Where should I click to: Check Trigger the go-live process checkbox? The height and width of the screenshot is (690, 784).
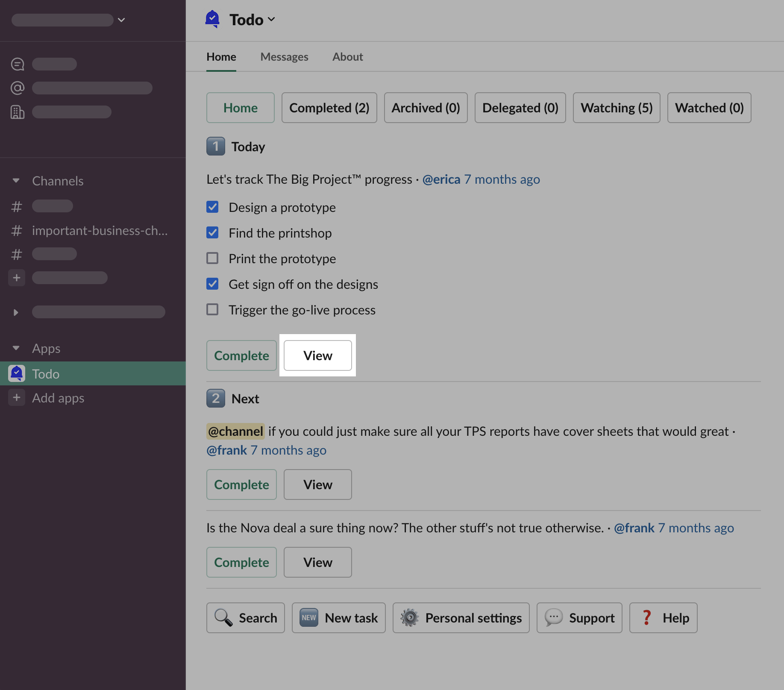[x=212, y=310]
